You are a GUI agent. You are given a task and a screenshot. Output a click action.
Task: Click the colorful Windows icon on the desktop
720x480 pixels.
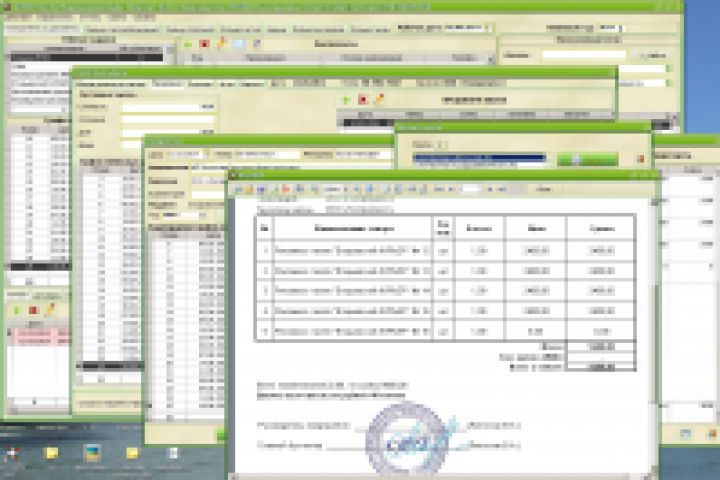point(11,454)
